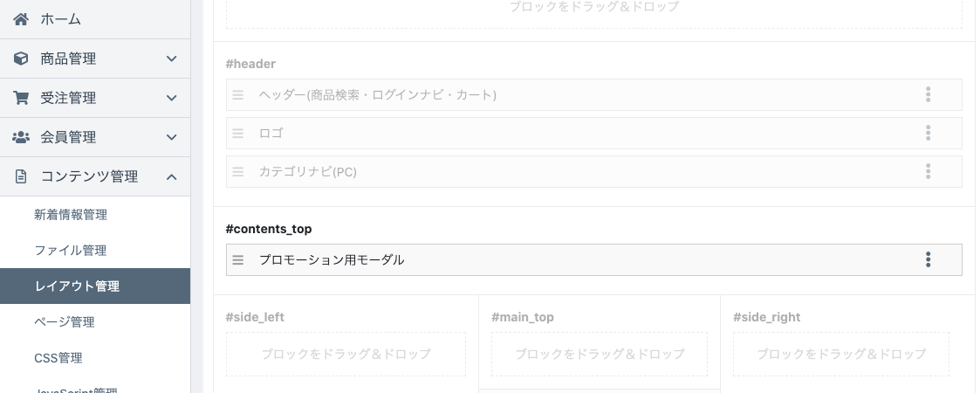980x393 pixels.
Task: Click drag handle of the ロゴ block
Action: [238, 133]
